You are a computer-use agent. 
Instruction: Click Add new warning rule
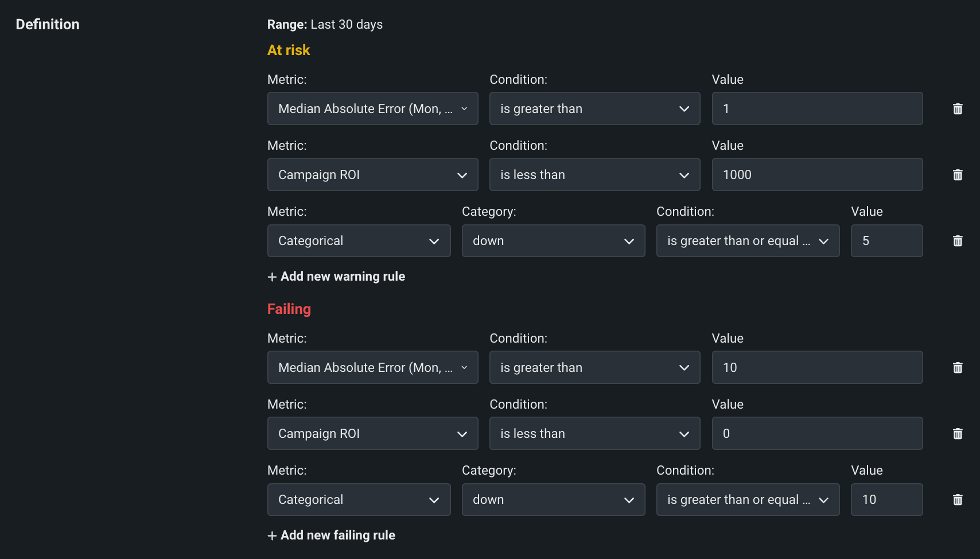[x=337, y=277]
